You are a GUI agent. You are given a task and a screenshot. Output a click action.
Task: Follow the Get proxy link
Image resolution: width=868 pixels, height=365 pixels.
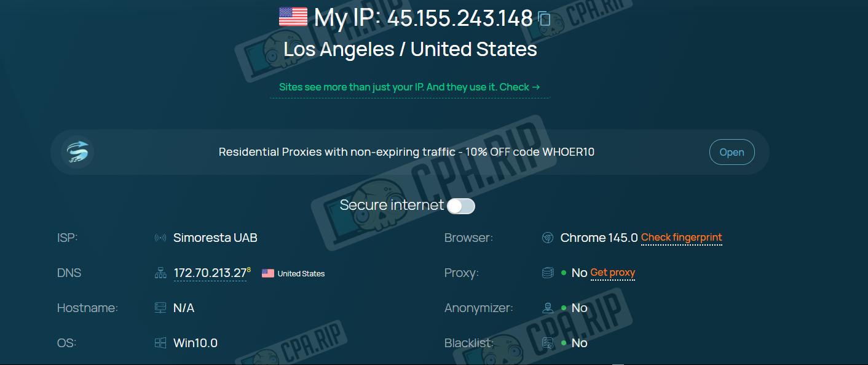pyautogui.click(x=612, y=273)
